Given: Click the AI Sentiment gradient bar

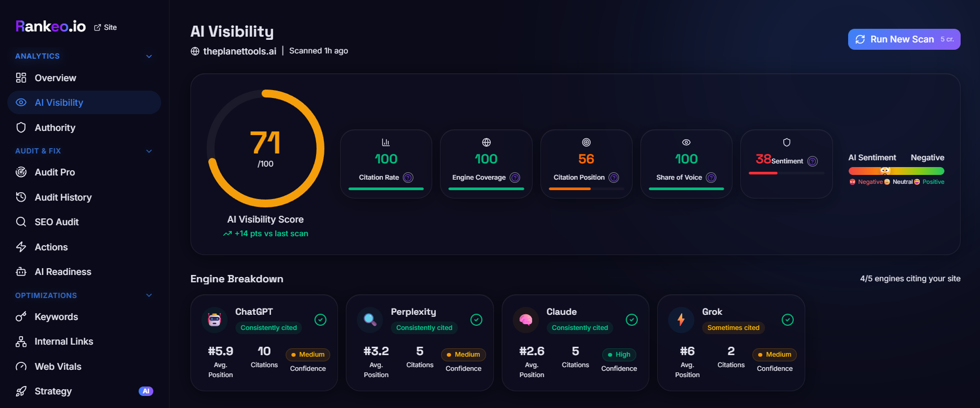Looking at the screenshot, I should 896,171.
